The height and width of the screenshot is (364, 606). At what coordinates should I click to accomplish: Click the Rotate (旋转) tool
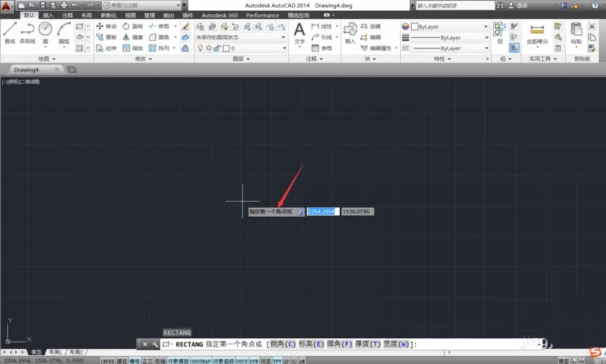pos(132,26)
